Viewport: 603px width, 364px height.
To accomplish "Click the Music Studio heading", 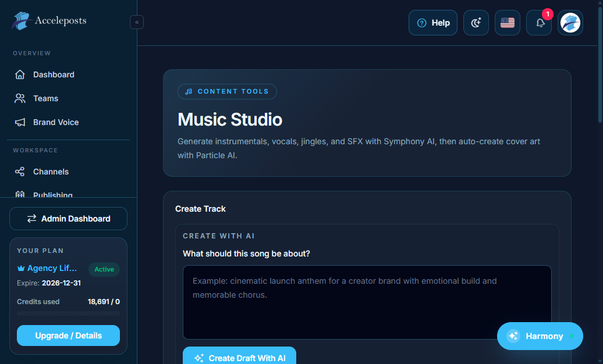I will tap(230, 120).
